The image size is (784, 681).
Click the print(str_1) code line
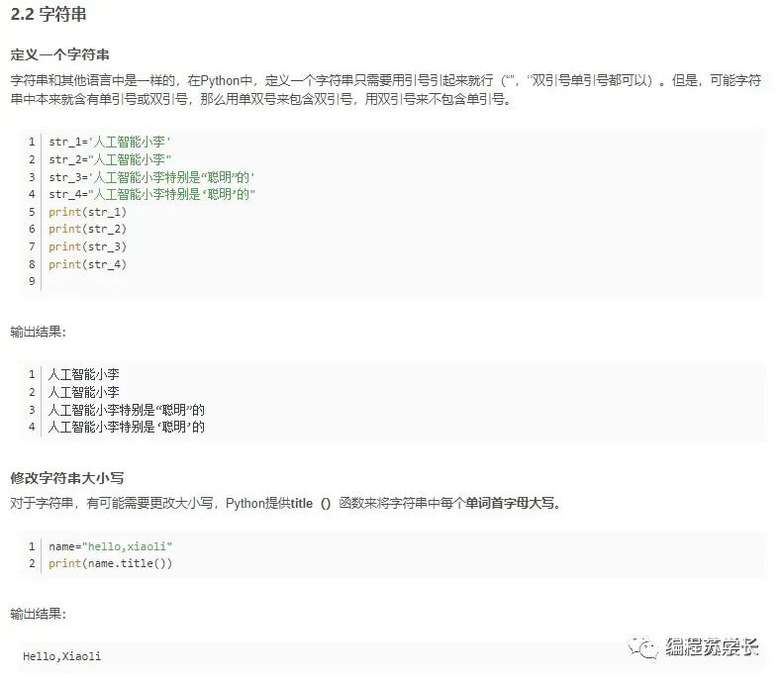tap(87, 212)
